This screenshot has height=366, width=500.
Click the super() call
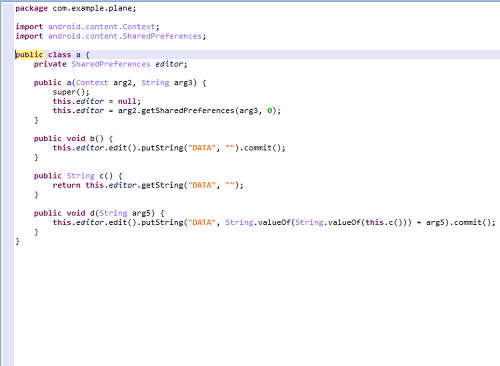[71, 92]
